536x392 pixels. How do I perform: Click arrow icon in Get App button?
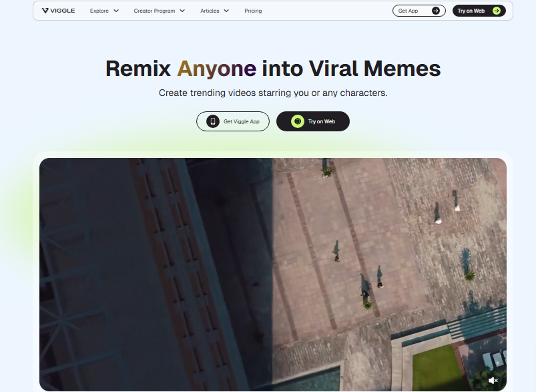point(435,11)
